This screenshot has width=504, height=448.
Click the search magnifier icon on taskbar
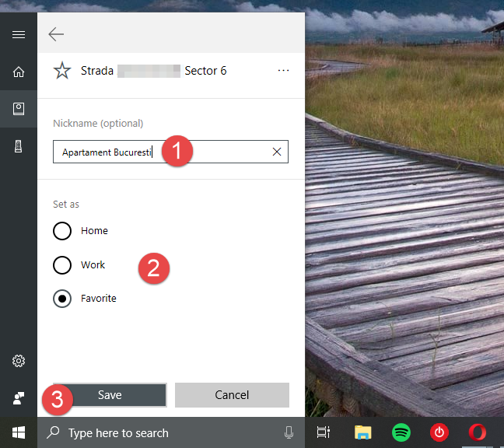[x=53, y=432]
